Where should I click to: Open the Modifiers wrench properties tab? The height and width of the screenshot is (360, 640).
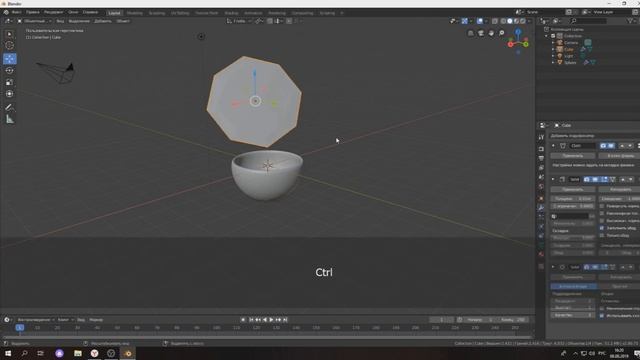(541, 207)
